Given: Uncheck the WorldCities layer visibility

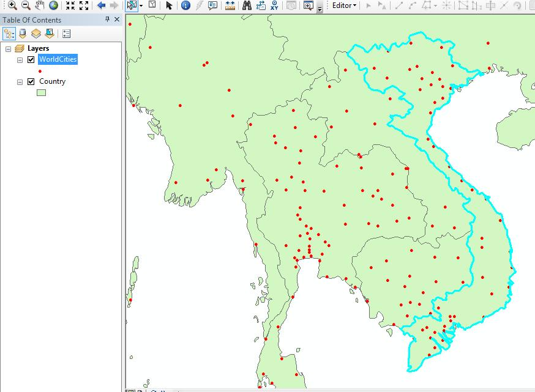Looking at the screenshot, I should [31, 60].
